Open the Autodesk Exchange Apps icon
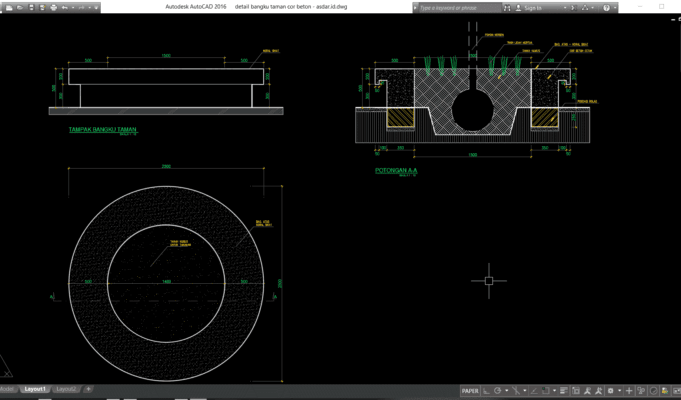 [574, 8]
